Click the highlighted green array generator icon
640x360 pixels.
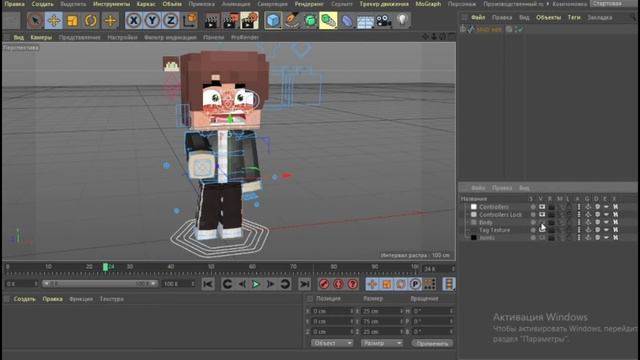(328, 20)
